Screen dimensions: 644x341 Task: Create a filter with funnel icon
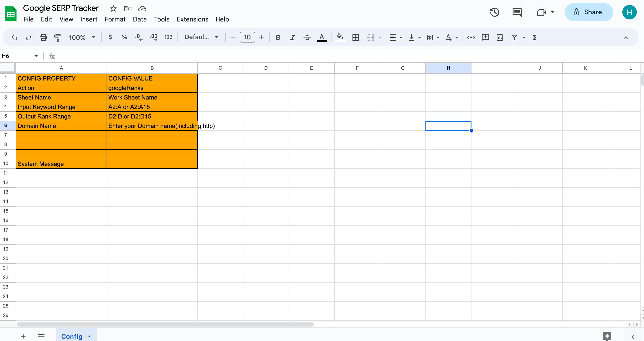click(x=514, y=38)
